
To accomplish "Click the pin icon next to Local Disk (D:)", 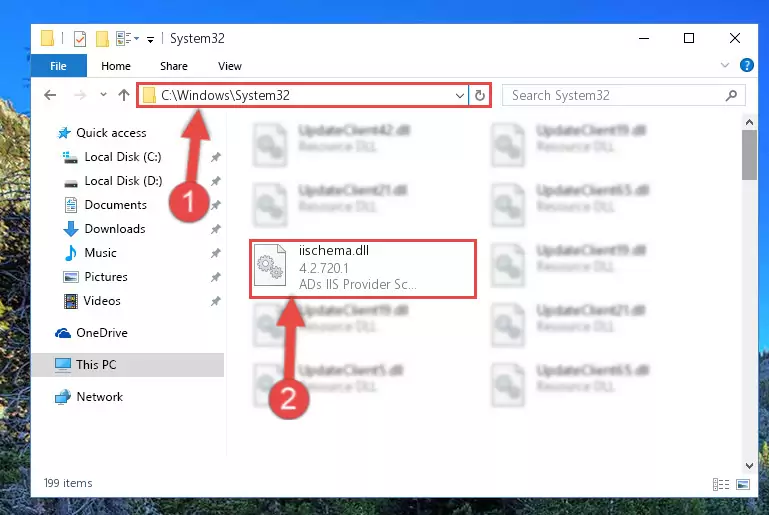I will pos(215,181).
